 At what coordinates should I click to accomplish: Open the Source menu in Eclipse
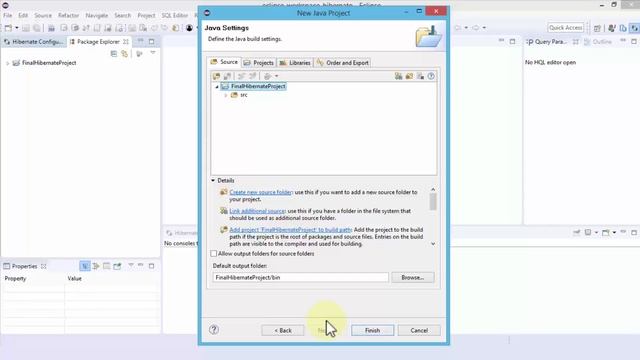(x=43, y=16)
